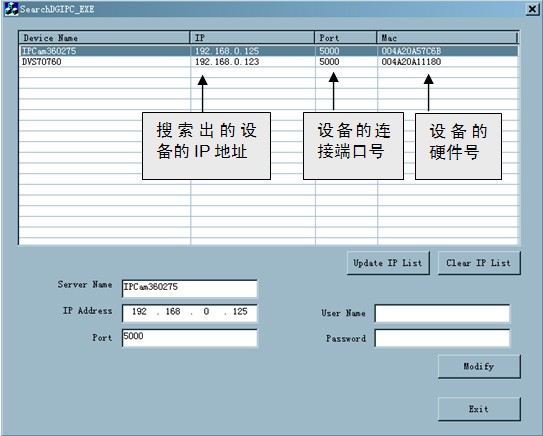Click the last IP Address octet 125
The height and width of the screenshot is (436, 543).
pyautogui.click(x=240, y=312)
